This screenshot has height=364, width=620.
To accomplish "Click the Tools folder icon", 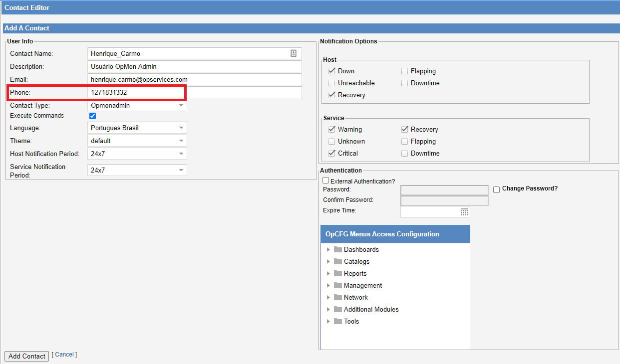I will tap(338, 321).
